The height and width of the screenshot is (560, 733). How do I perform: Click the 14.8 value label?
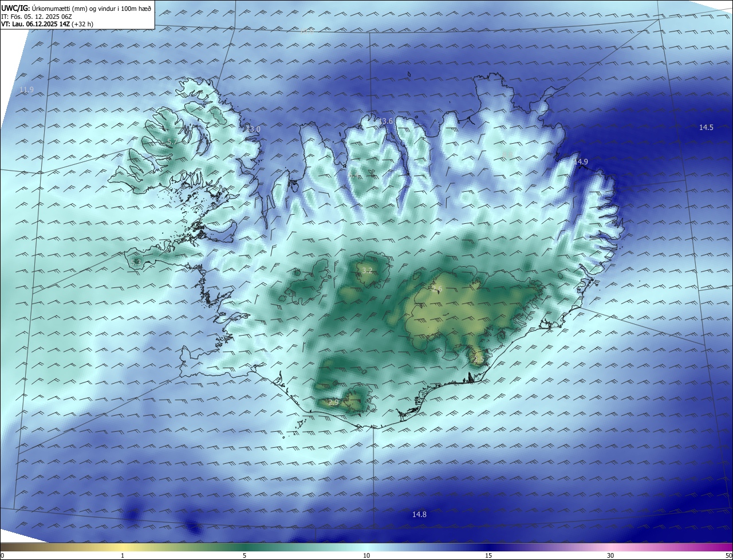tap(419, 515)
